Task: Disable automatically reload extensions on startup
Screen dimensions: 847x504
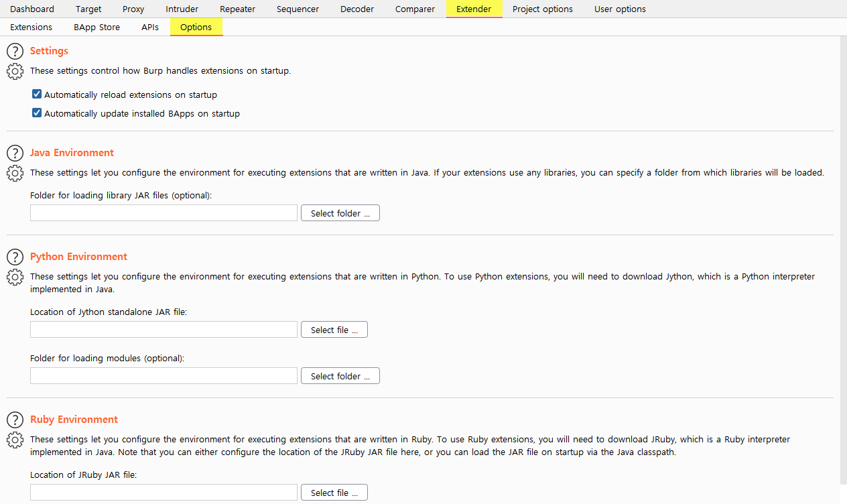Action: coord(37,94)
